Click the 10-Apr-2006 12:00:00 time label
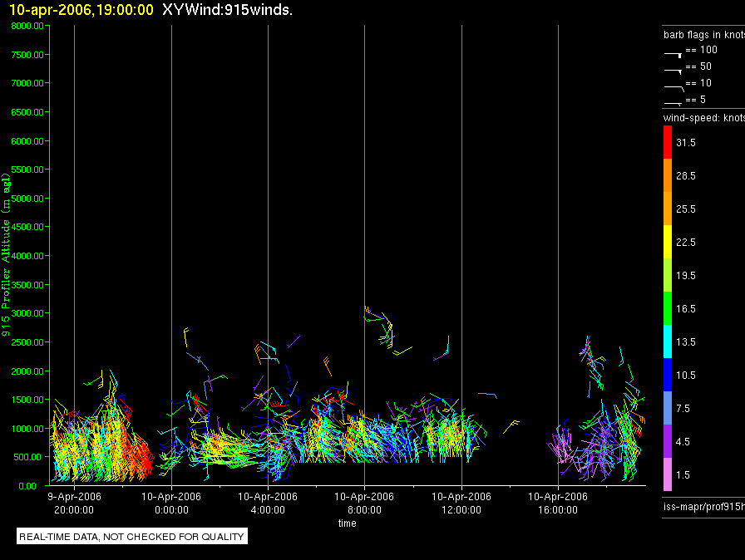745x560 pixels. 461,503
